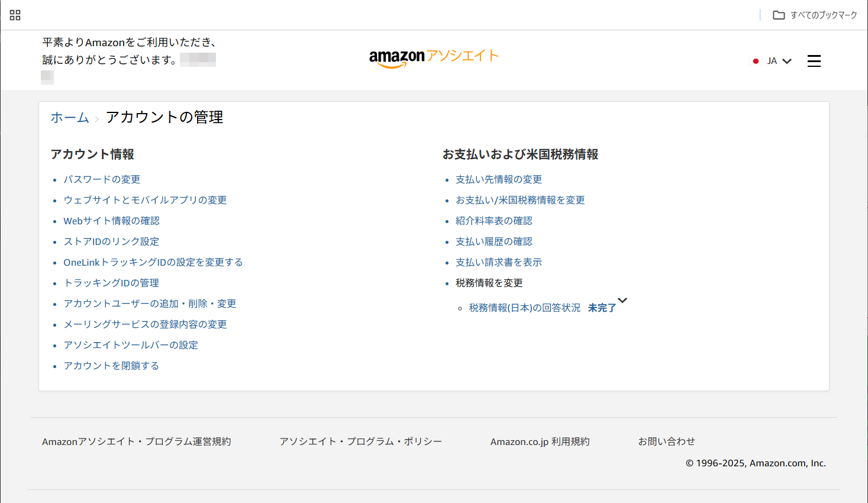
Task: Click 税務情報(日本)の回答状況 link
Action: 524,308
